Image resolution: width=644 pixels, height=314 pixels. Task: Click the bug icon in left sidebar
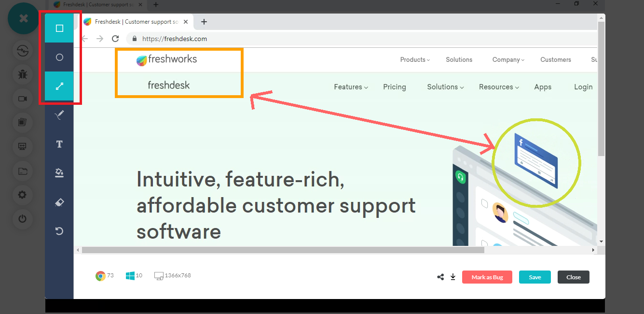click(x=22, y=74)
